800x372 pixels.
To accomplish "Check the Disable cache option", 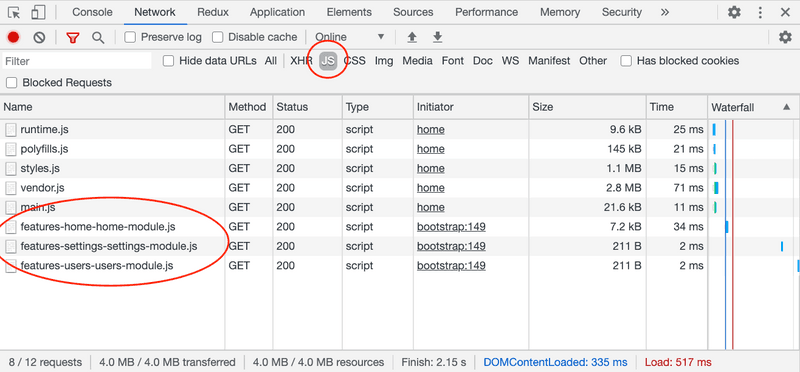I will (x=218, y=37).
